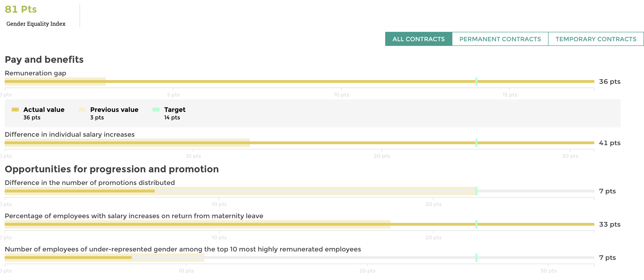Click the Target legend swatch
Screen dimensions: 644x280
pyautogui.click(x=156, y=110)
